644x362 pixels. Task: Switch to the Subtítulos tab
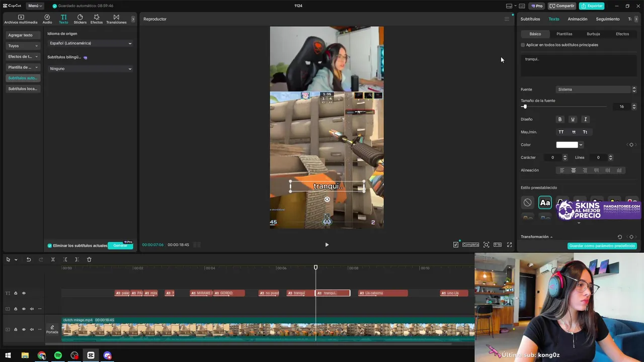point(530,19)
